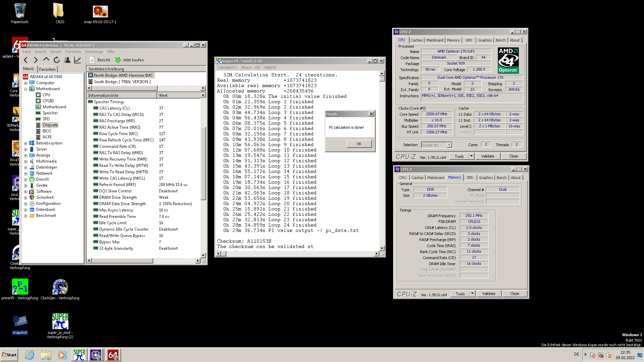The height and width of the screenshot is (362, 644).
Task: Open the Papierkorb recycle bin desktop icon
Action: coord(20,13)
